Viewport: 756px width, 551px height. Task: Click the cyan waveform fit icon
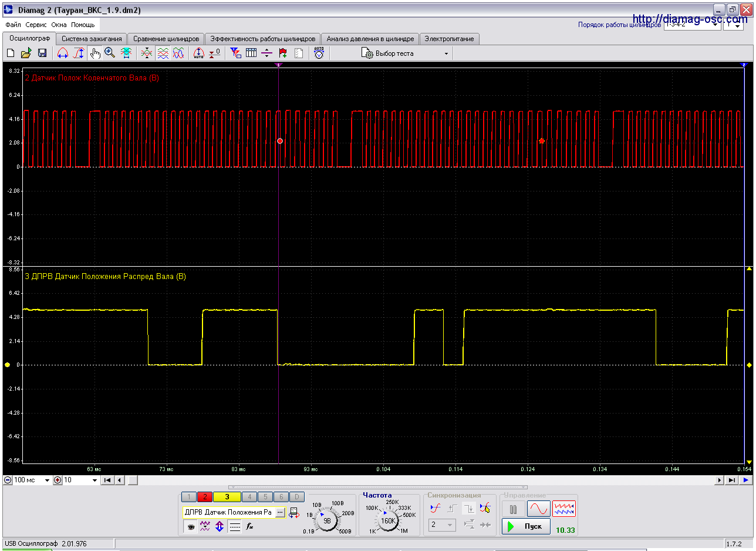pyautogui.click(x=126, y=53)
